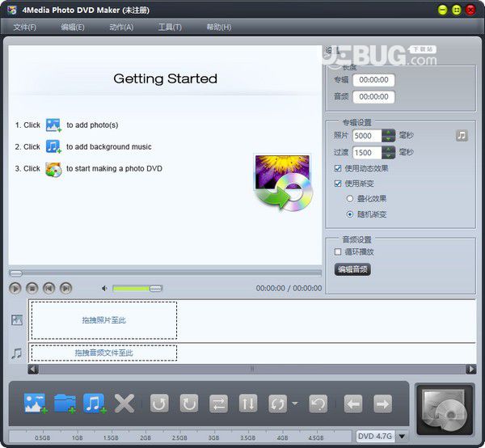This screenshot has height=448, width=485.
Task: Click the disc capacity bar at 2GB
Action: click(145, 437)
